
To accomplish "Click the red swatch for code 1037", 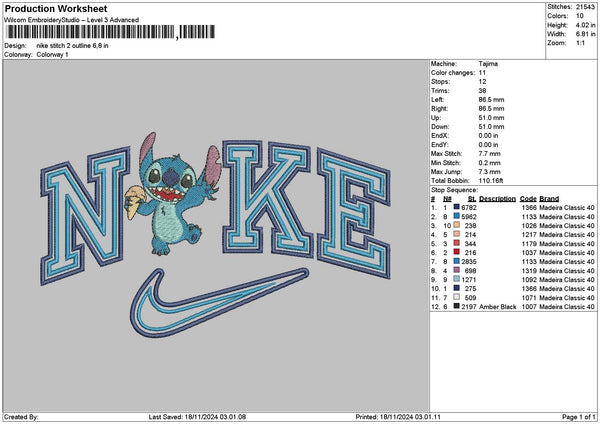I will coord(457,252).
